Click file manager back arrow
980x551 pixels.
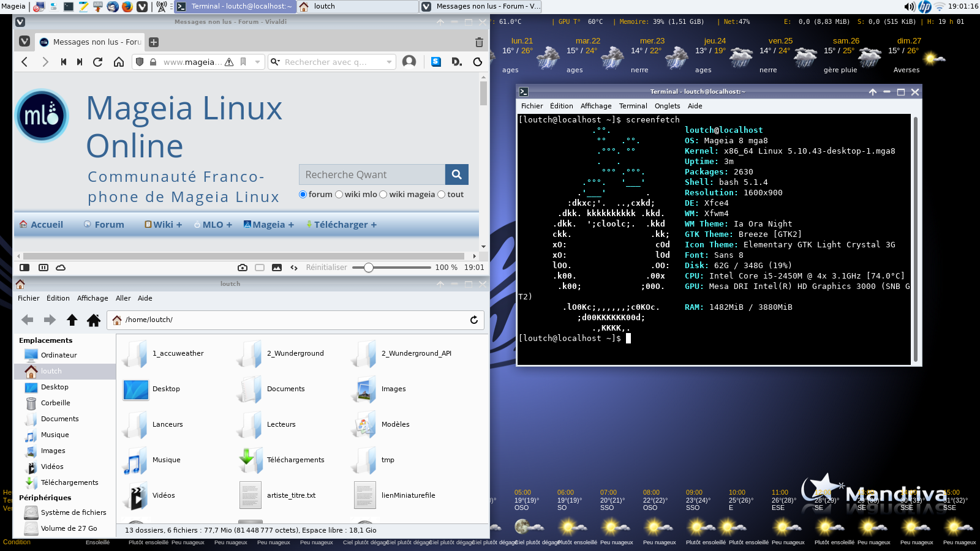point(27,320)
